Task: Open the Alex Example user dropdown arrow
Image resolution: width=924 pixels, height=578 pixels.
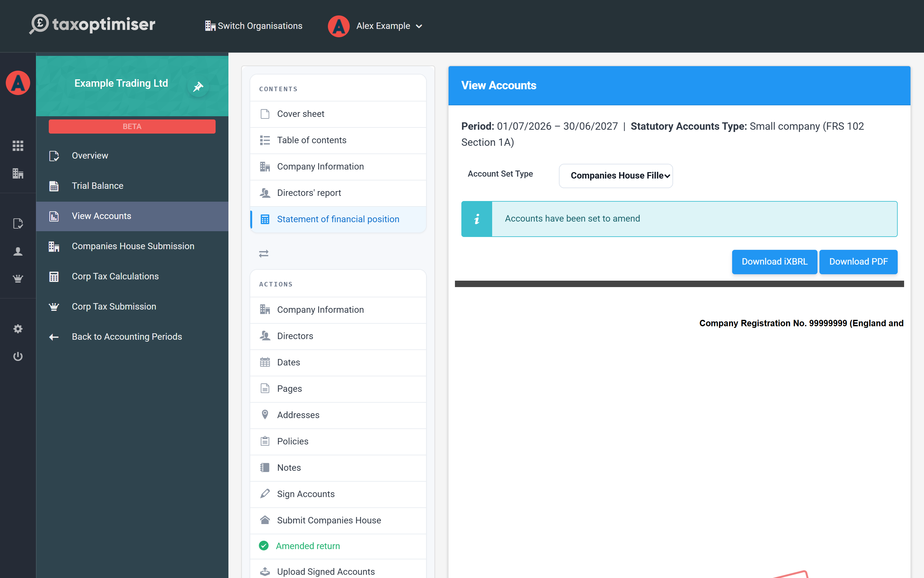Action: (419, 26)
